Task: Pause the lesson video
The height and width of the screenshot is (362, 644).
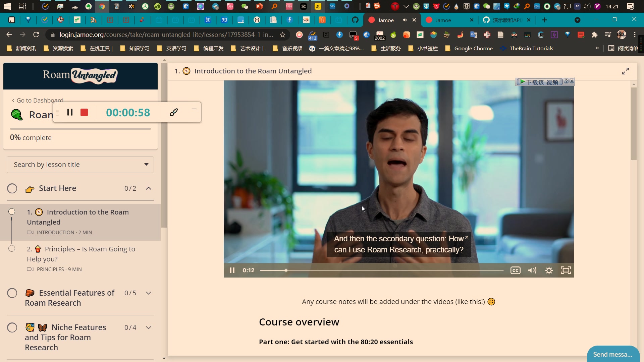Action: click(232, 270)
